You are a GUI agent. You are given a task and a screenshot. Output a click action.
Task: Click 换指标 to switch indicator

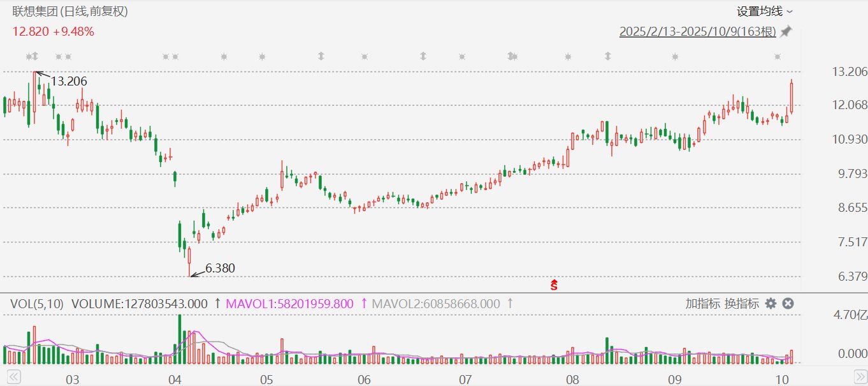(741, 304)
